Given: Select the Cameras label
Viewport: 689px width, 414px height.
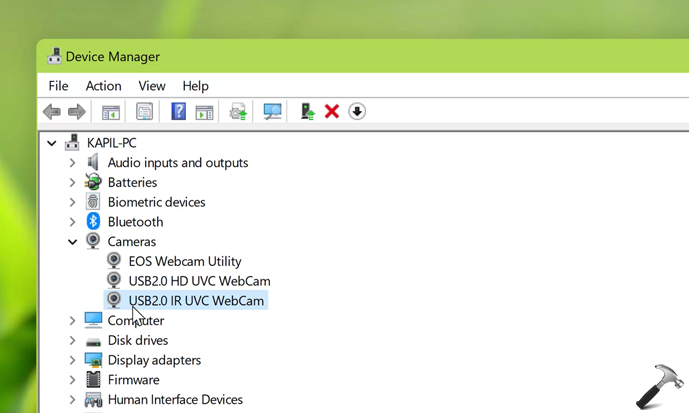Looking at the screenshot, I should (132, 242).
